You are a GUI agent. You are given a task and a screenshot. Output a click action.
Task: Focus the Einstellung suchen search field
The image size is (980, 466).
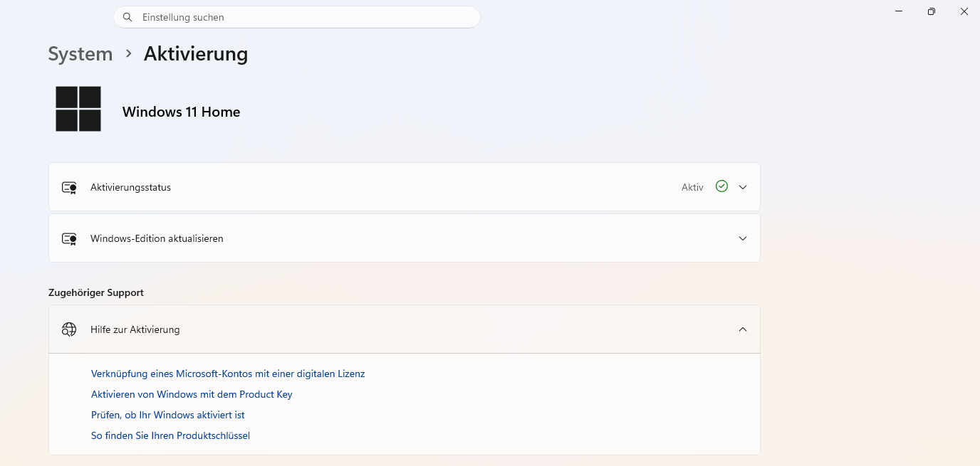click(x=297, y=17)
